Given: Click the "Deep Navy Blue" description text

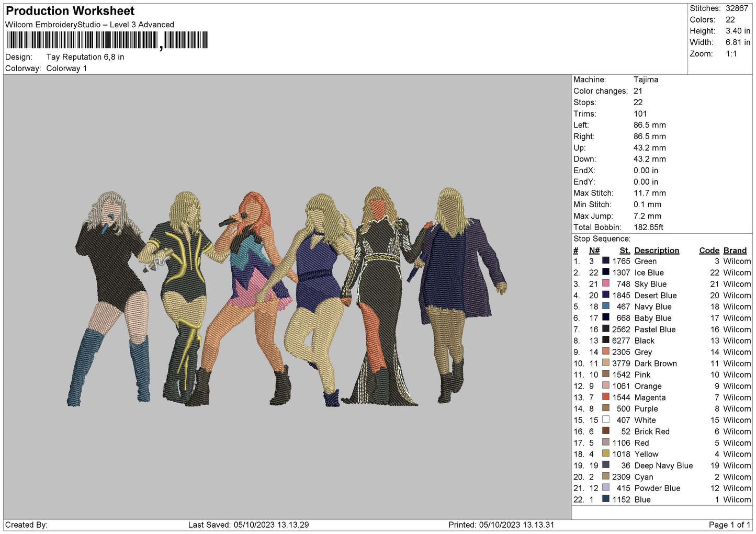Looking at the screenshot, I should pyautogui.click(x=663, y=465).
